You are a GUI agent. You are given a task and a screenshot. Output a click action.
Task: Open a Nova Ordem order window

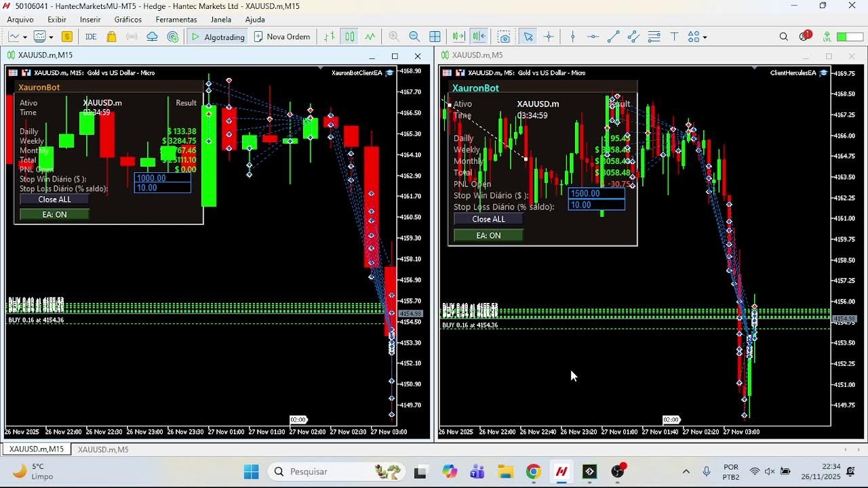(x=282, y=37)
